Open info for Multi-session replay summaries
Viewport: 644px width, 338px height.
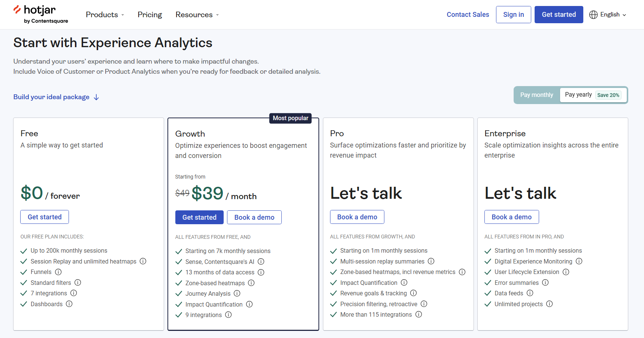(x=431, y=261)
